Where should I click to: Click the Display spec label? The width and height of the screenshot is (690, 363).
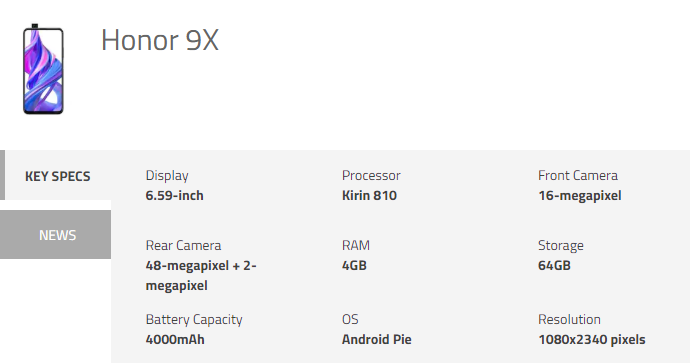(167, 175)
